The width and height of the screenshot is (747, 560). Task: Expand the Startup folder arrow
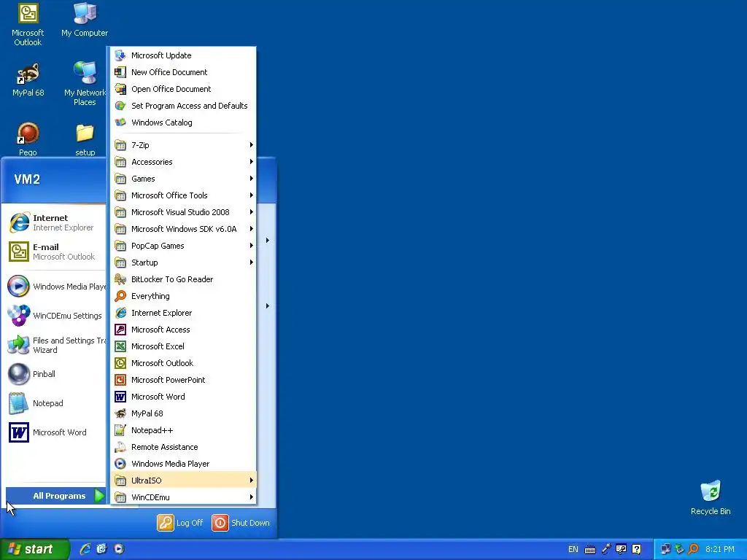click(251, 262)
